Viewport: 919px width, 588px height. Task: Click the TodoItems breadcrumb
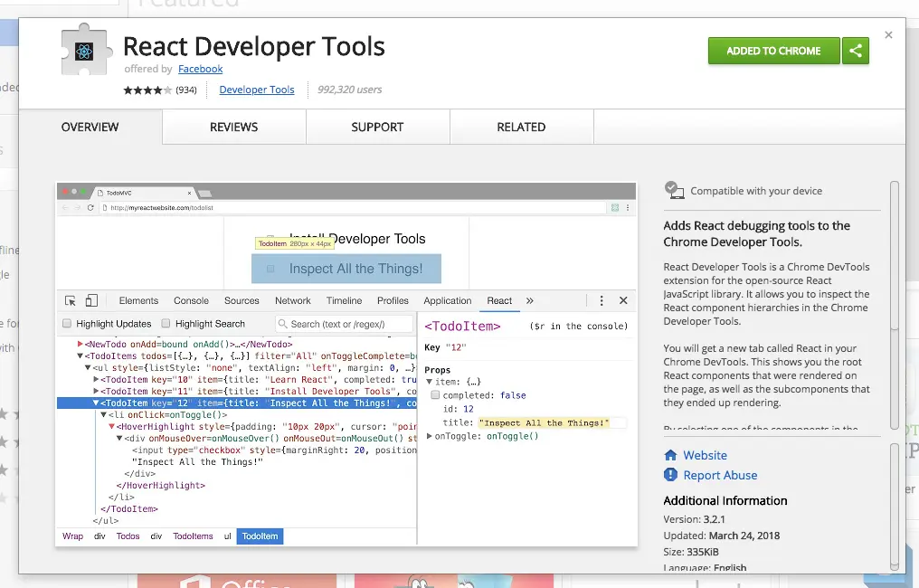tap(193, 536)
